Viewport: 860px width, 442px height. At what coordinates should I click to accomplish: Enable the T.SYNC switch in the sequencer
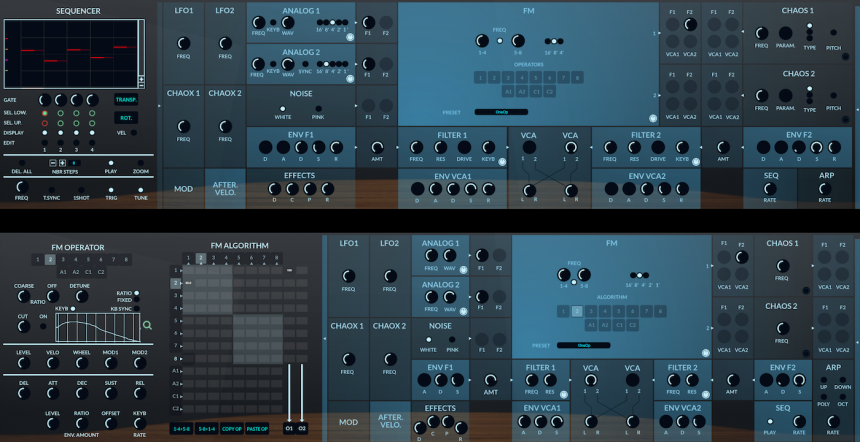(x=52, y=190)
